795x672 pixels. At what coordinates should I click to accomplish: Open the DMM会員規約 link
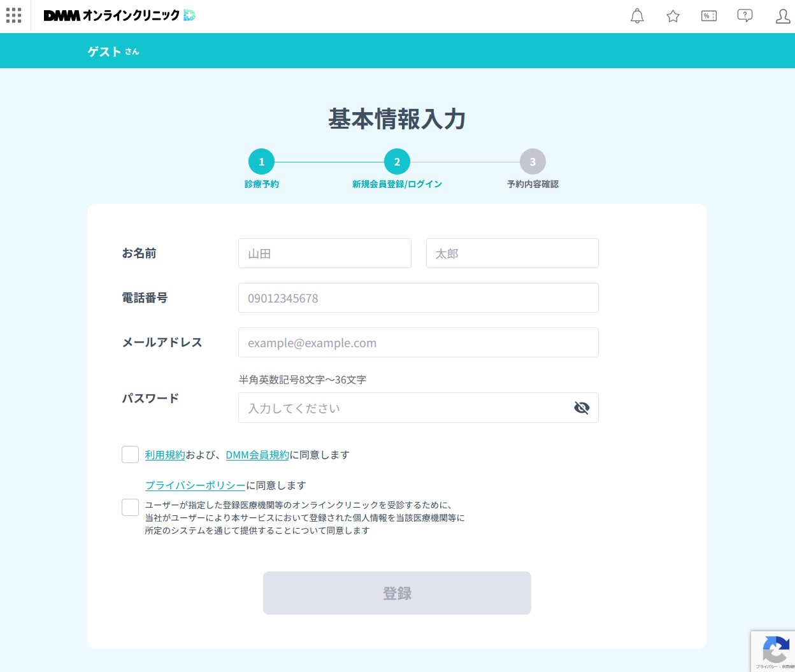(257, 455)
